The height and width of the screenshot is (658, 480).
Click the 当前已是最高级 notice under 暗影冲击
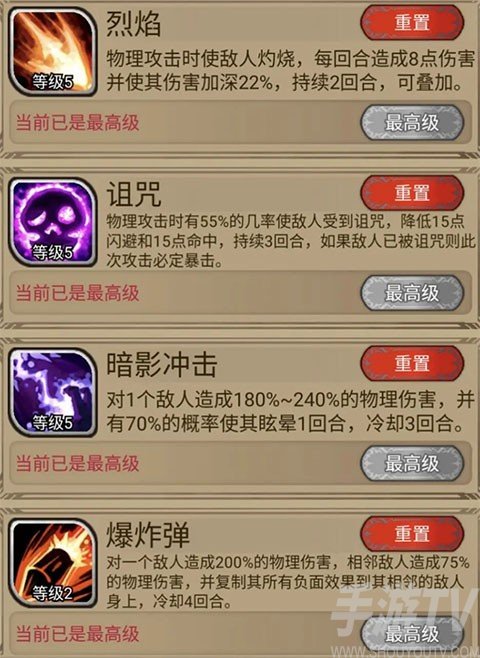[x=77, y=464]
